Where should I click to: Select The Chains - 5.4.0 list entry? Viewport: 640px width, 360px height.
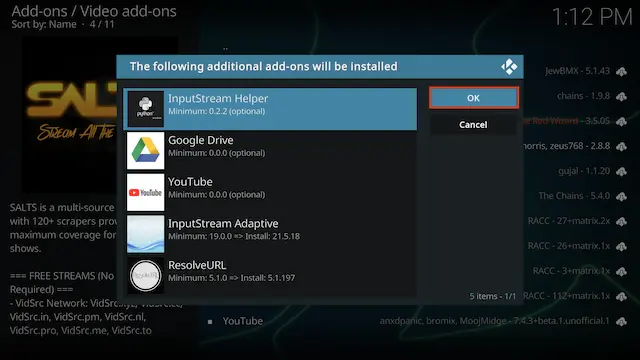tap(574, 196)
